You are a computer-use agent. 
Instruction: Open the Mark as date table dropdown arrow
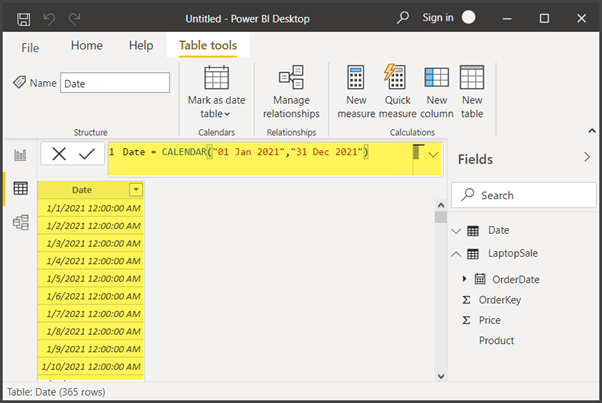coord(227,114)
